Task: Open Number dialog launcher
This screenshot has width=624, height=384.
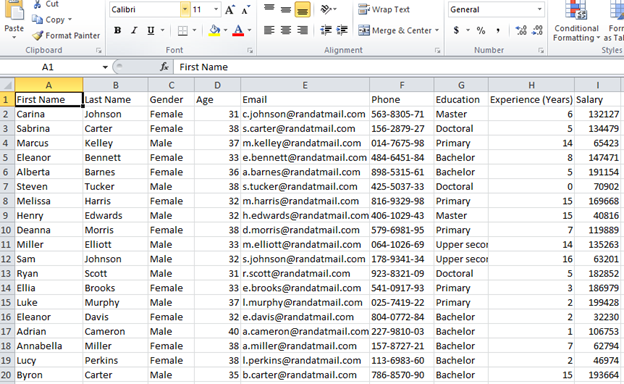Action: pyautogui.click(x=541, y=51)
